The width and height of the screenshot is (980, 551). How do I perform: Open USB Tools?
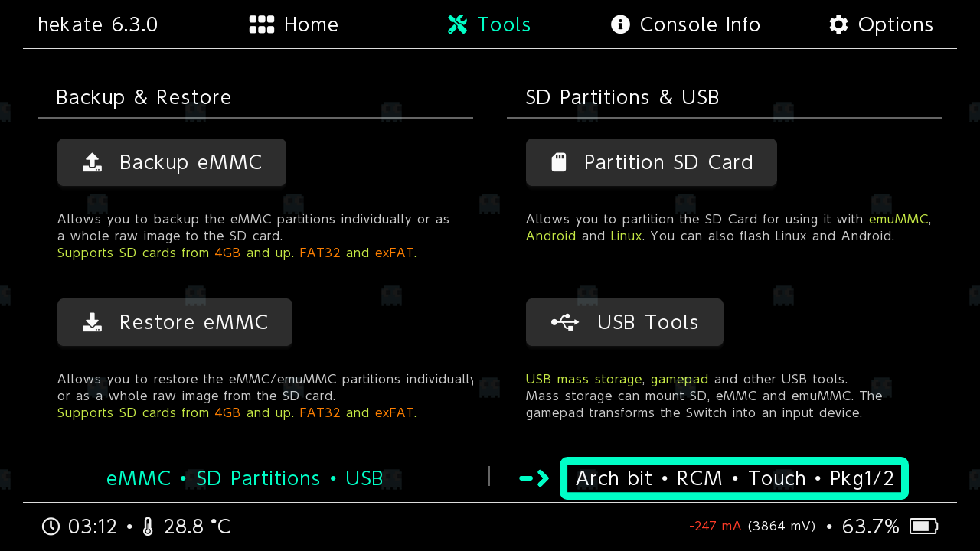[624, 322]
